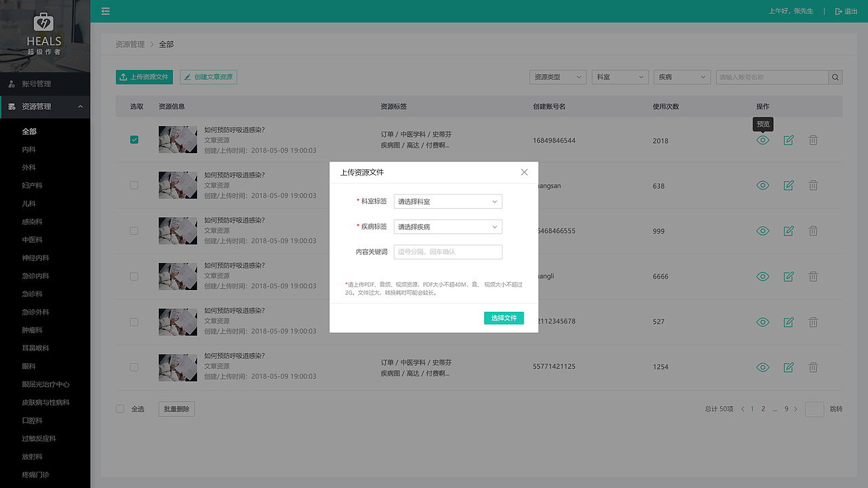Remove the resource with 527 uses
Screen dimensions: 868x488
point(813,321)
